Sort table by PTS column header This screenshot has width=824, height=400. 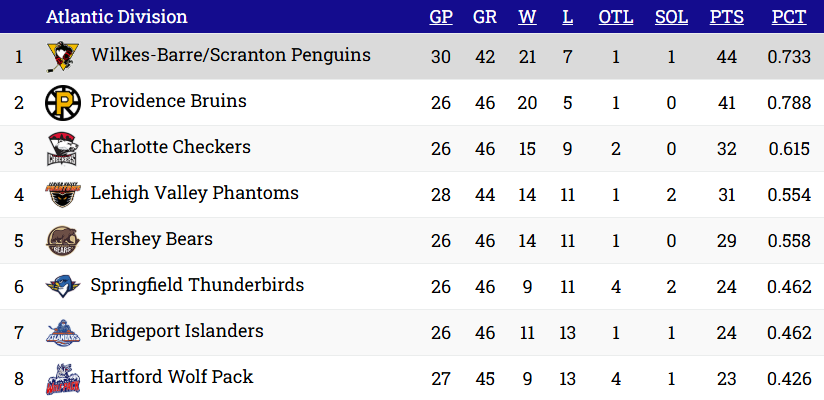tap(727, 17)
